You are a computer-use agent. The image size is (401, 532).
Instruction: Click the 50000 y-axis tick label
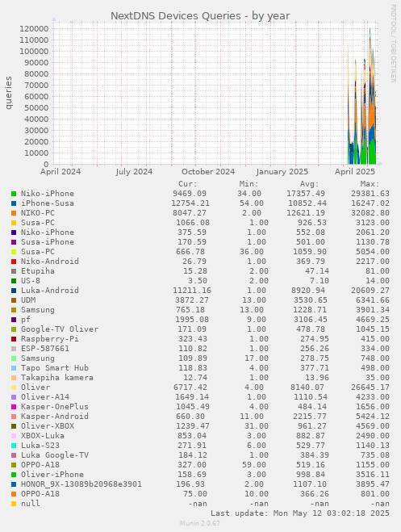point(36,108)
